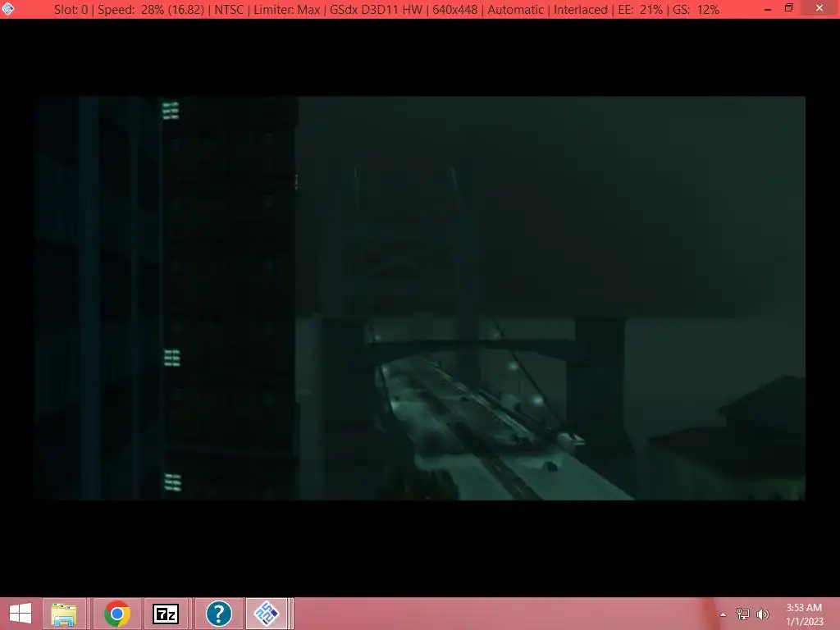Open 7-Zip from the taskbar
This screenshot has height=630, width=840.
pyautogui.click(x=166, y=614)
